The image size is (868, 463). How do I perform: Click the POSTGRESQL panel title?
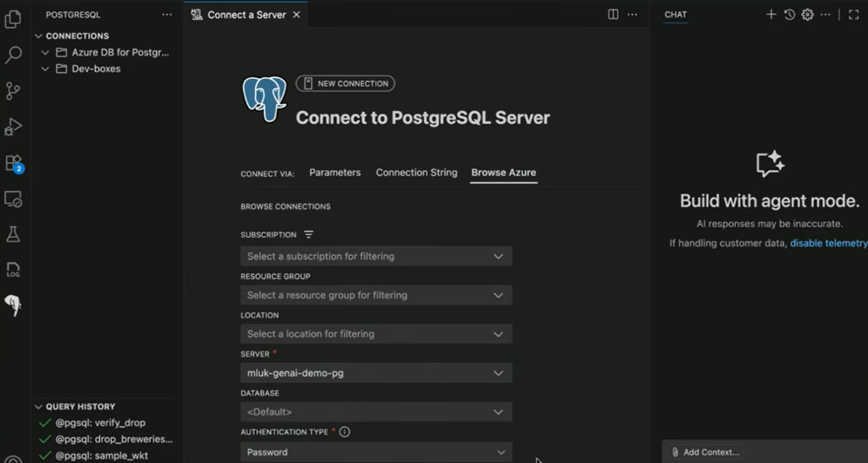(73, 14)
